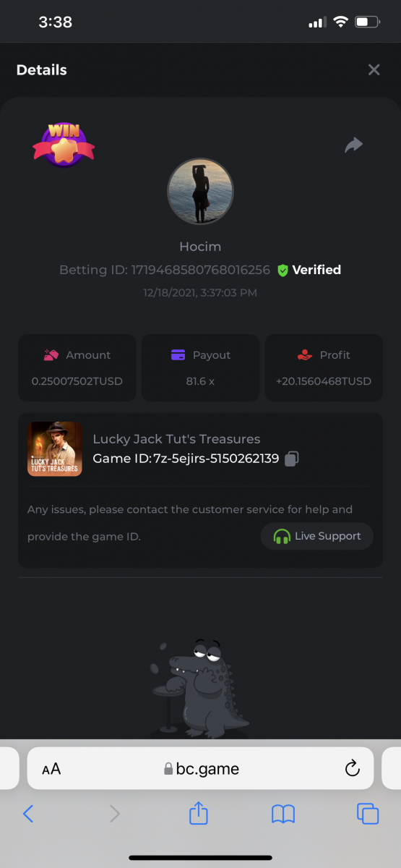The width and height of the screenshot is (401, 868).
Task: Tap the Hocim username
Action: pyautogui.click(x=200, y=247)
